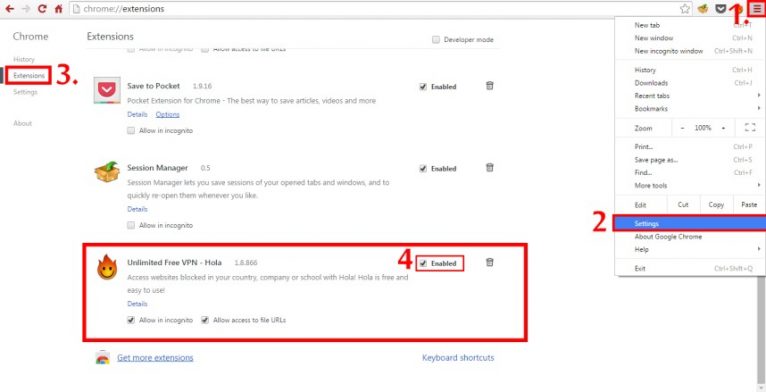The image size is (766, 392).
Task: Uncheck Allow access to file URLs for Hola
Action: point(205,320)
